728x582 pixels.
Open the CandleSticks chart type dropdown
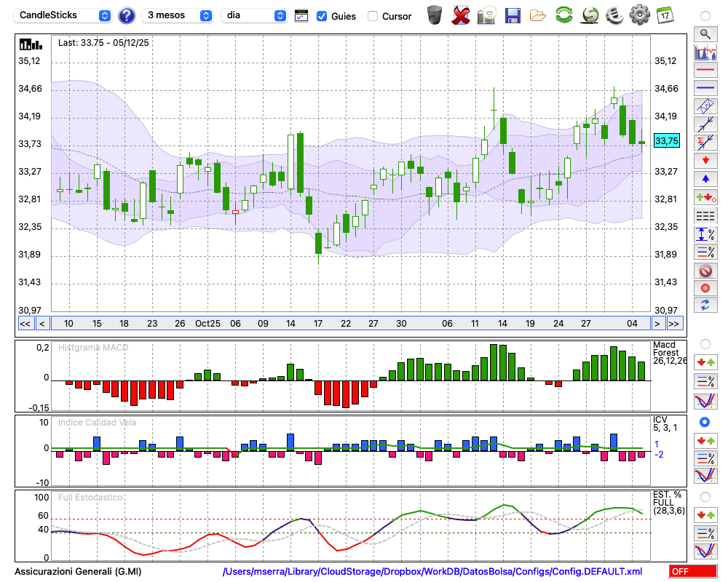click(63, 15)
